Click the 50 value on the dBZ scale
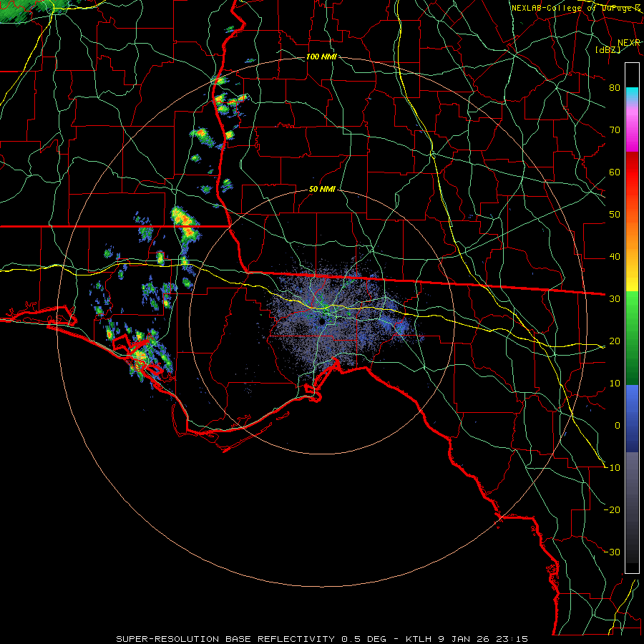The height and width of the screenshot is (644, 644). click(x=615, y=215)
